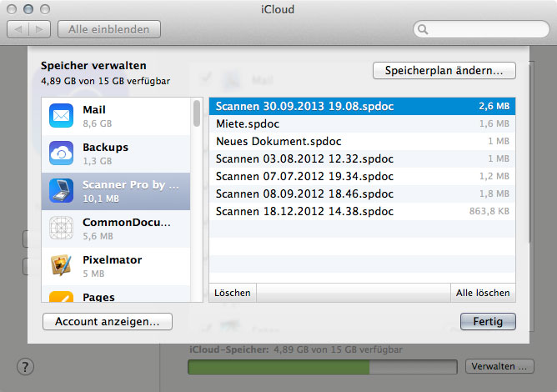Image resolution: width=557 pixels, height=392 pixels.
Task: Click the Speicherplan ändern button
Action: click(x=444, y=71)
